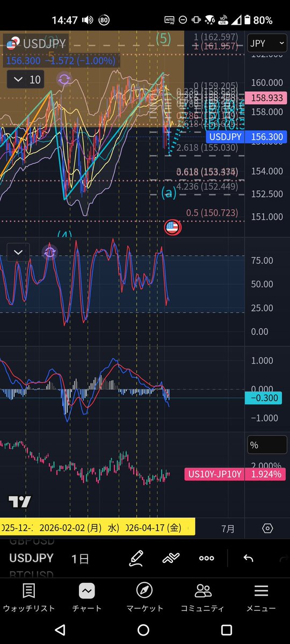The image size is (290, 644).
Task: Open the more options ellipsis
Action: pyautogui.click(x=206, y=558)
